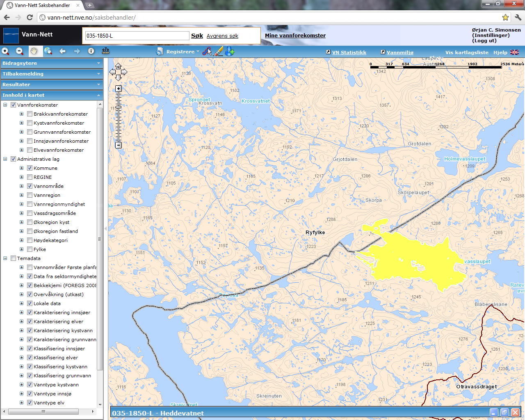The height and width of the screenshot is (420, 525).
Task: Expand the Tilbakemelding panel
Action: (51, 74)
